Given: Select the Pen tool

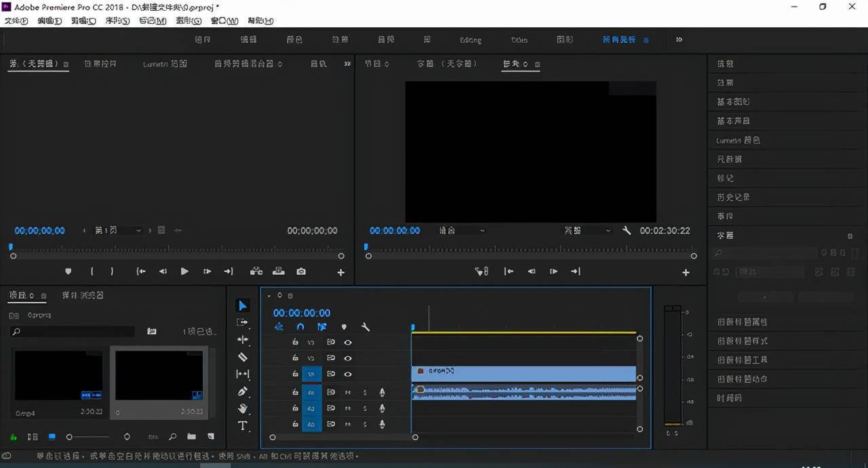Looking at the screenshot, I should pyautogui.click(x=243, y=391).
